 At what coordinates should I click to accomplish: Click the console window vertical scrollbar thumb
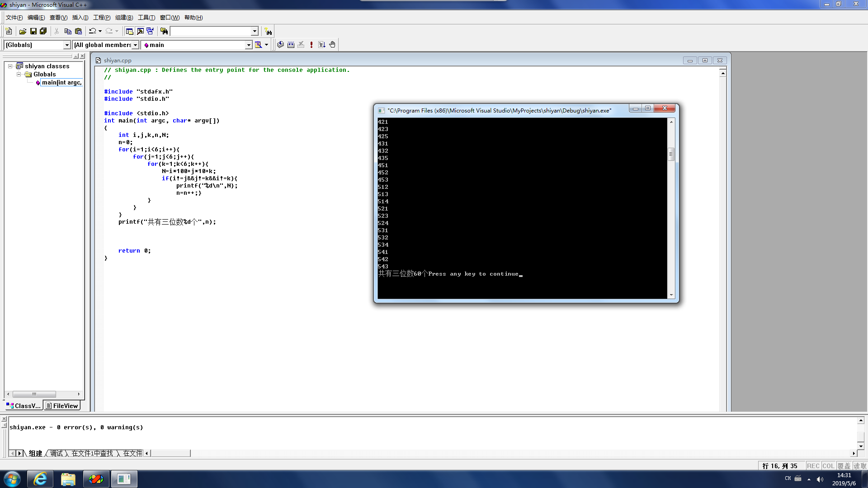click(x=671, y=155)
